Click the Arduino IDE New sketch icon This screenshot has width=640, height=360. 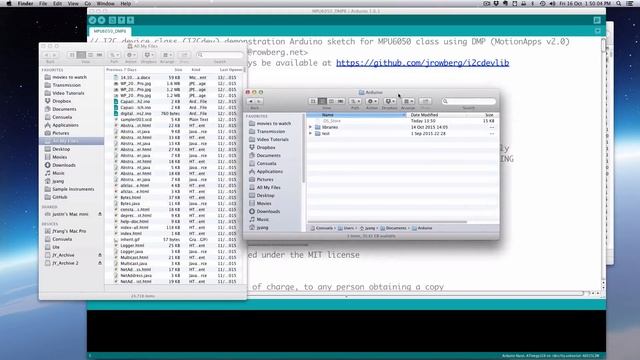(112, 20)
